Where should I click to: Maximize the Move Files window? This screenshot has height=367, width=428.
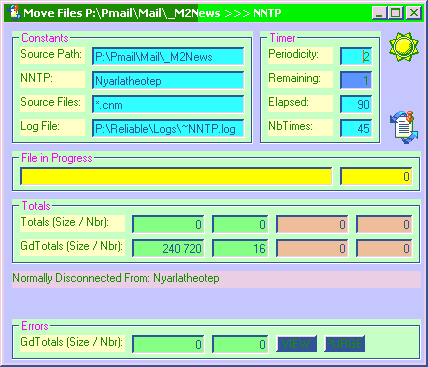tap(396, 13)
